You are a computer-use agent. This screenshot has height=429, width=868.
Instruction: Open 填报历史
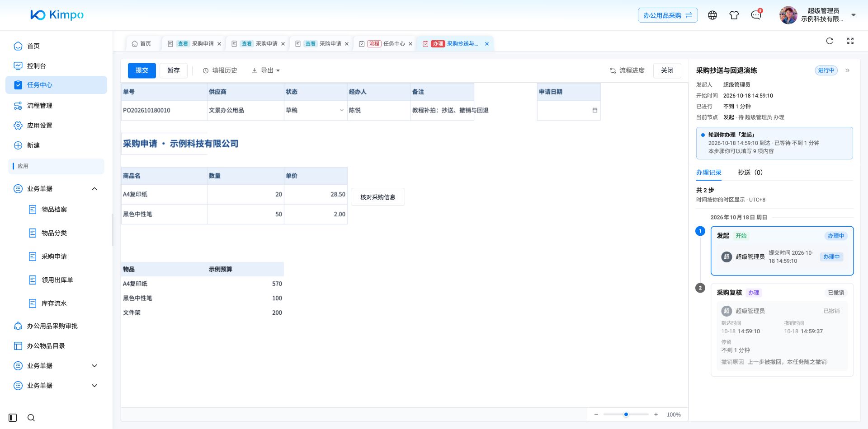coord(220,70)
